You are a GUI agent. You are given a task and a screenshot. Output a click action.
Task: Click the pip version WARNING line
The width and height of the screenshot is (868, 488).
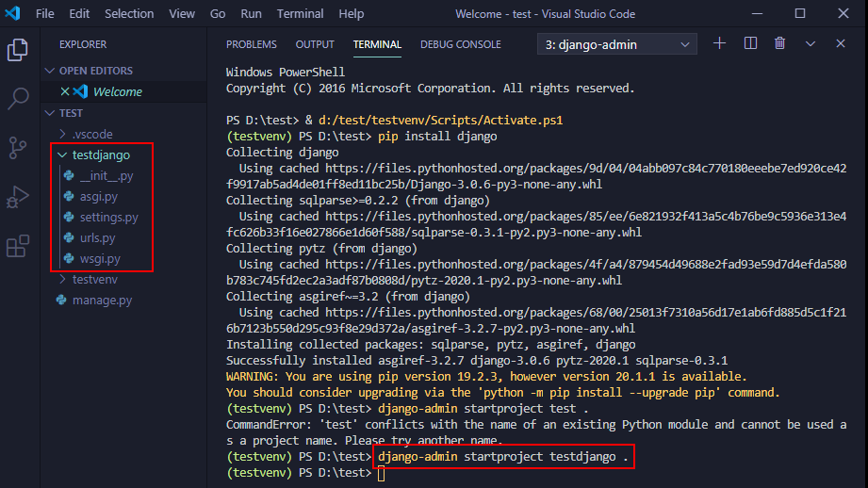[486, 376]
